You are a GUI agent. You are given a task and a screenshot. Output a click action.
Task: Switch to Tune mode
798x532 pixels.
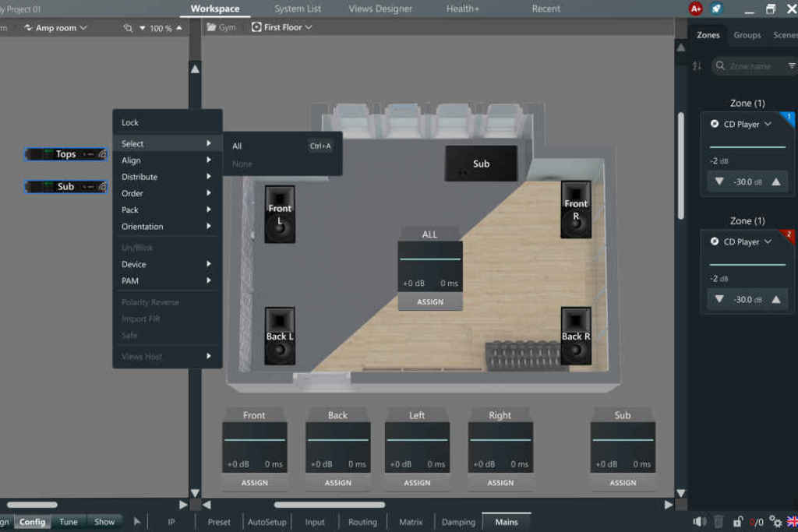click(x=69, y=522)
